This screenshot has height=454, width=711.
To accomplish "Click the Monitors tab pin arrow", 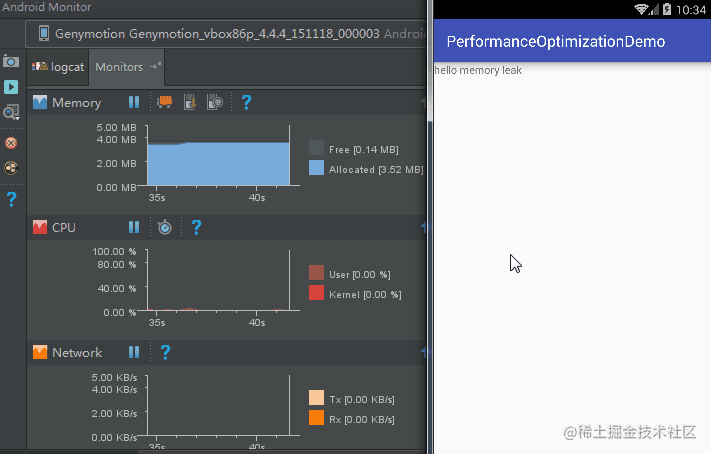I will (156, 66).
